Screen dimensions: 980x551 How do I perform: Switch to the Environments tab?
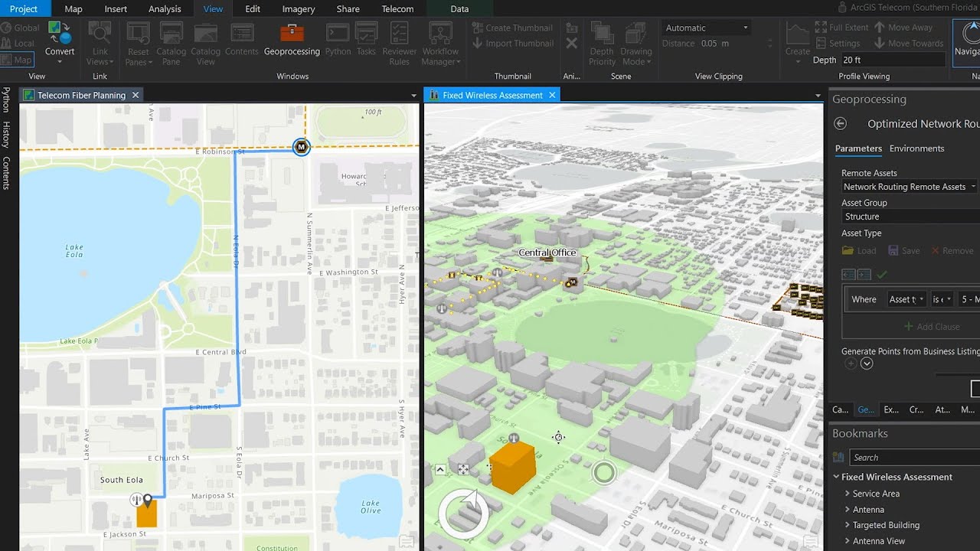pyautogui.click(x=916, y=148)
